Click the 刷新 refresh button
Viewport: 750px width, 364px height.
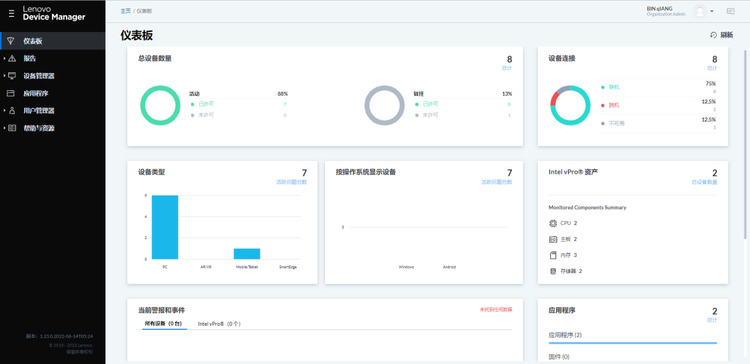tap(722, 35)
